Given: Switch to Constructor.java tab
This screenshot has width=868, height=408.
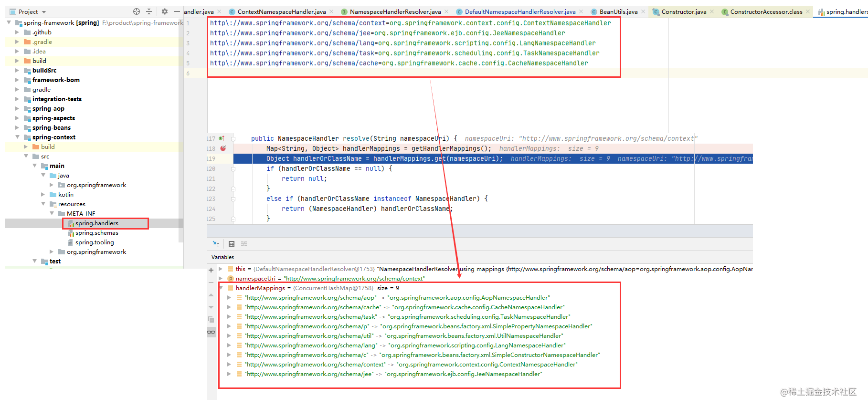Looking at the screenshot, I should [x=683, y=11].
